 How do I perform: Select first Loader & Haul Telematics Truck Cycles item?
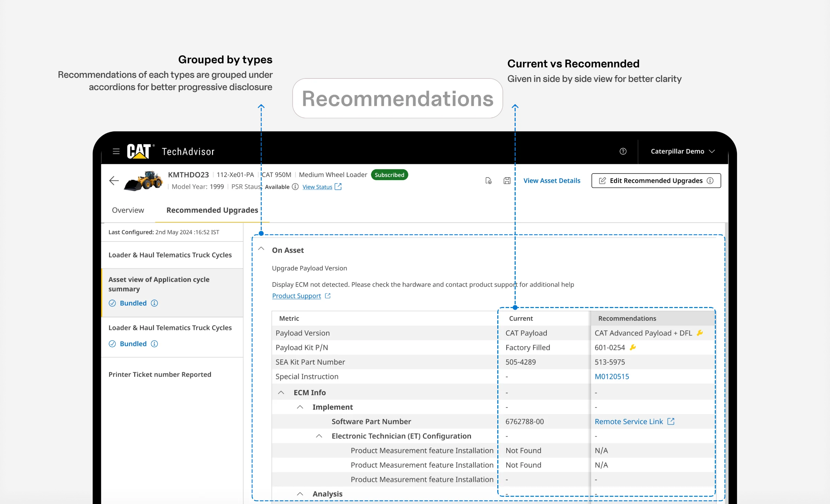coord(172,255)
